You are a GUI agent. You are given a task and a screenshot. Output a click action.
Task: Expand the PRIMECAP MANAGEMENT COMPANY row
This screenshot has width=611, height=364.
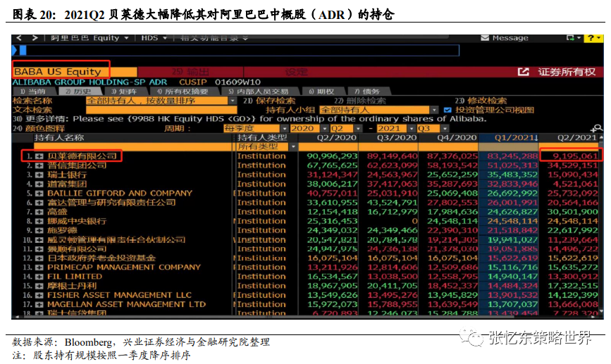39,268
